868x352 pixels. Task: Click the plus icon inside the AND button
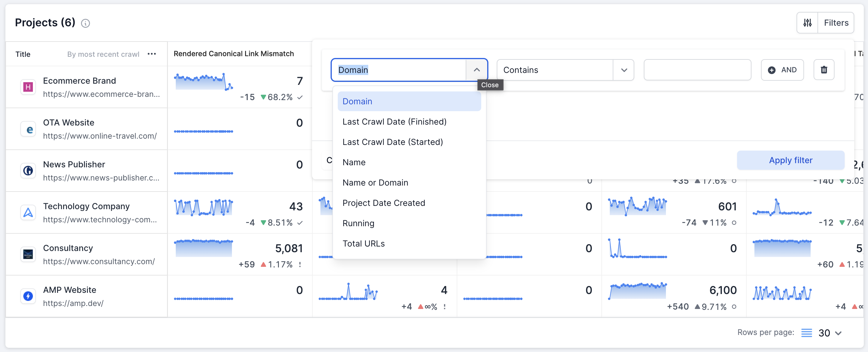pyautogui.click(x=772, y=70)
